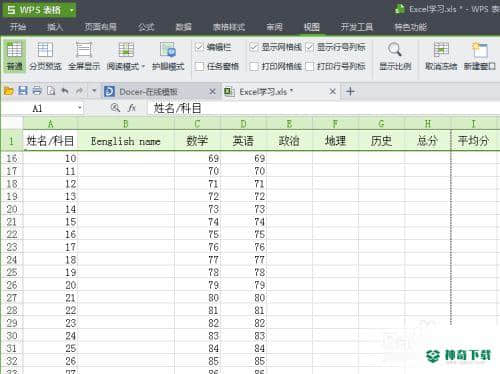This screenshot has height=374, width=500.
Task: Expand the quick access toolbar dropdown arrow
Action: tap(94, 91)
